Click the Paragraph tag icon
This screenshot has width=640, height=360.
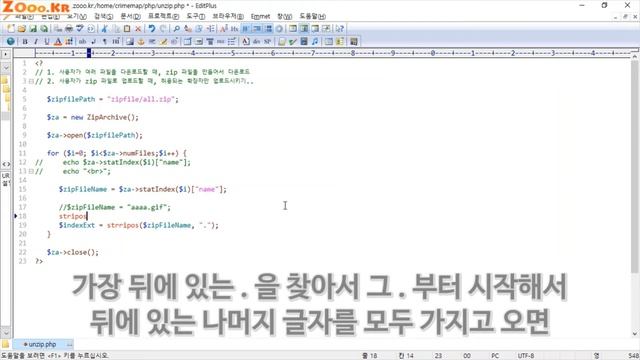[x=104, y=41]
